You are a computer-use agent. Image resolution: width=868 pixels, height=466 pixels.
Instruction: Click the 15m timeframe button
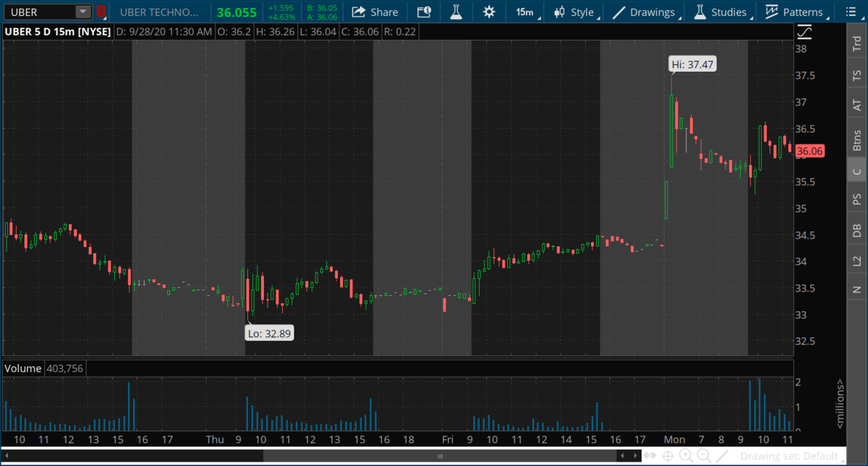coord(524,12)
